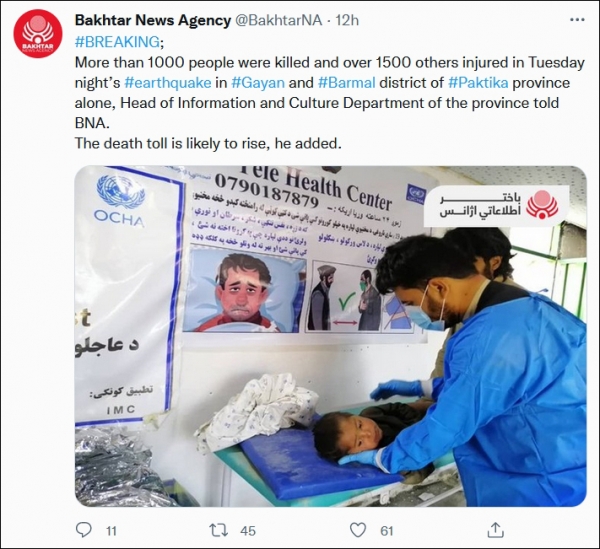The image size is (600, 549).
Task: Visit the @BakhtarNA handle
Action: pos(278,20)
